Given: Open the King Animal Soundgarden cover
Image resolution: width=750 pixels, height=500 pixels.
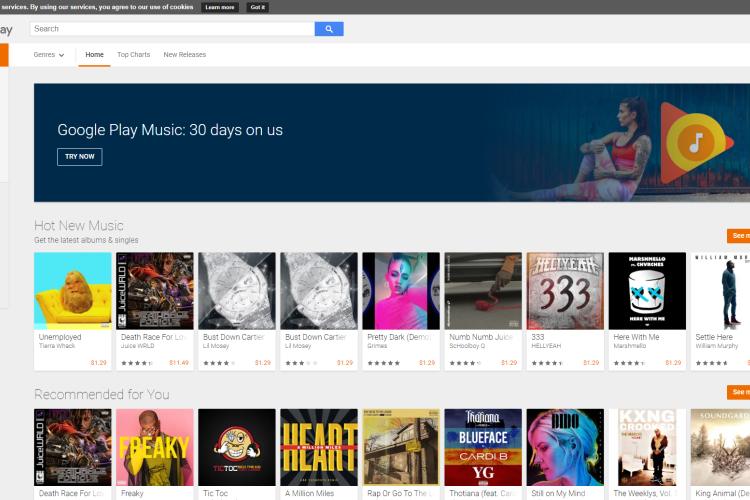Looking at the screenshot, I should click(x=720, y=447).
